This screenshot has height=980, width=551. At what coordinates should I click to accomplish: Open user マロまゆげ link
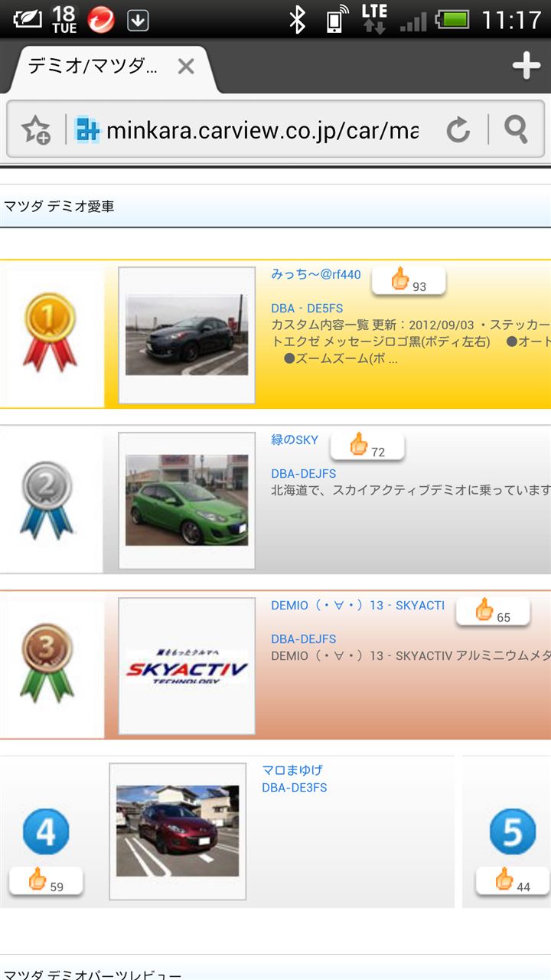(x=292, y=770)
